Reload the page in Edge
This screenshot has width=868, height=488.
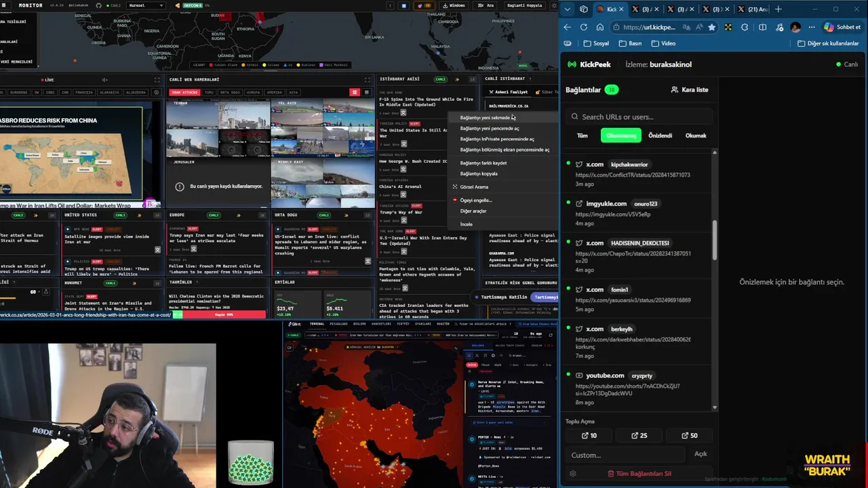coord(583,27)
